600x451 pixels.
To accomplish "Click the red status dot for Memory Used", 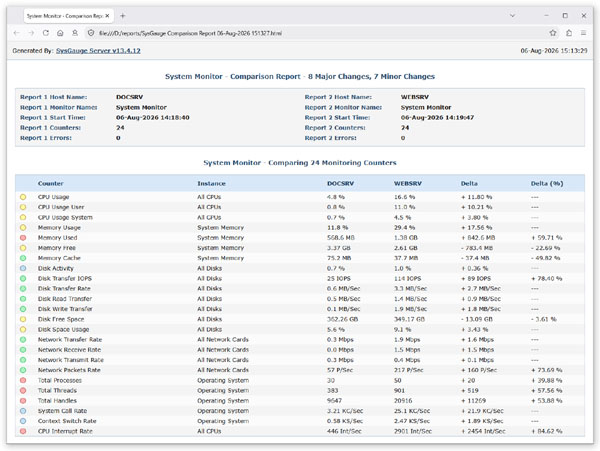I will click(23, 238).
